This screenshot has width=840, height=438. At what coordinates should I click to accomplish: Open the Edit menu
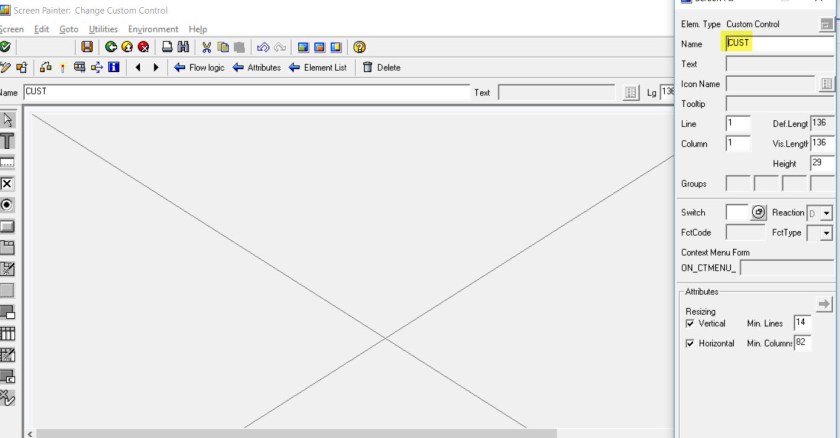click(41, 29)
